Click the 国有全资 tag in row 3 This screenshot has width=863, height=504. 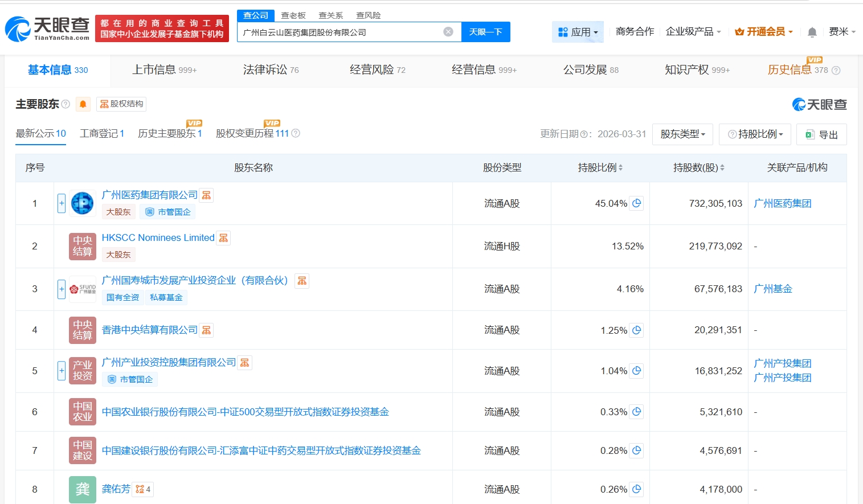[x=122, y=297]
